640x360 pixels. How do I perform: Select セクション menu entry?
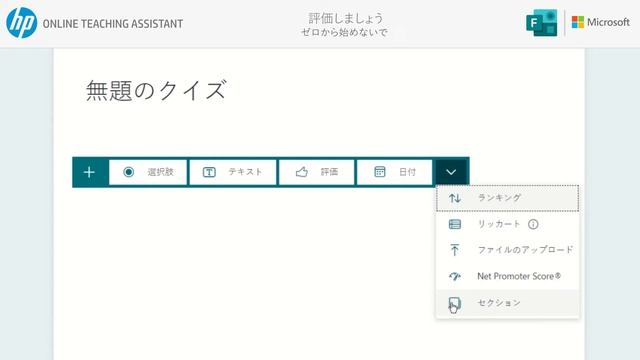(507, 303)
